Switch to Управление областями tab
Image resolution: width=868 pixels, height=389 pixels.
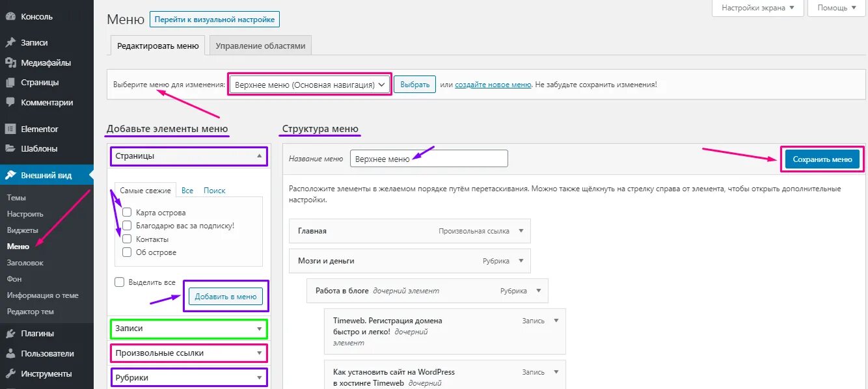(x=260, y=46)
